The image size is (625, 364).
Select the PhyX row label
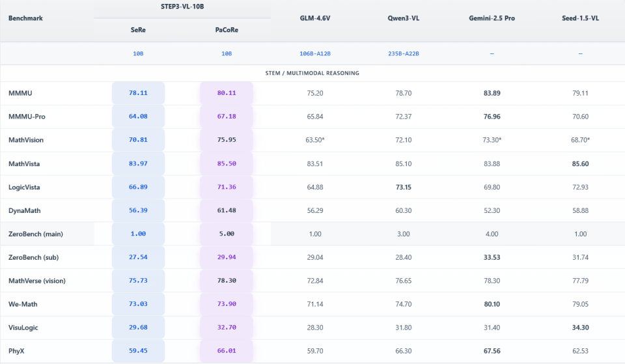point(16,351)
